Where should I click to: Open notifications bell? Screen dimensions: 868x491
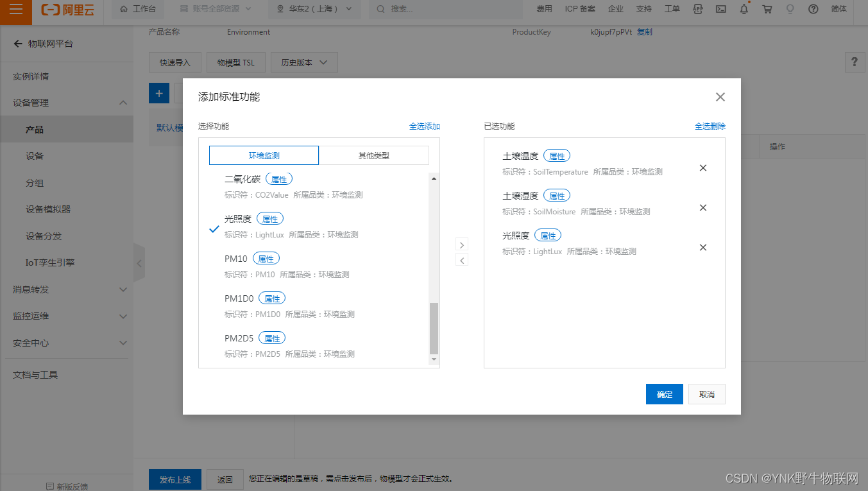click(x=744, y=9)
